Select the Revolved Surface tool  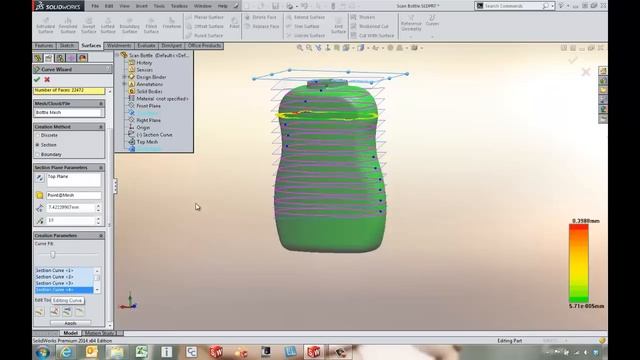click(x=68, y=25)
